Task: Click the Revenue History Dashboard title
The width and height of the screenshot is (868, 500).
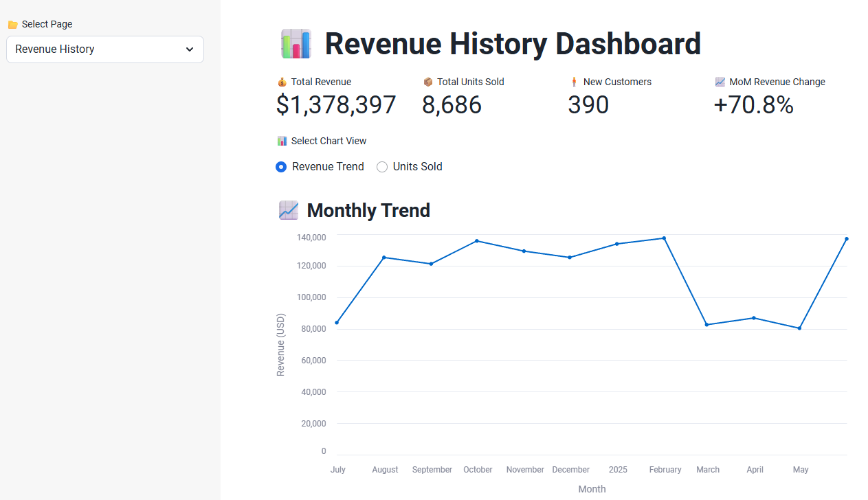Action: pos(513,44)
